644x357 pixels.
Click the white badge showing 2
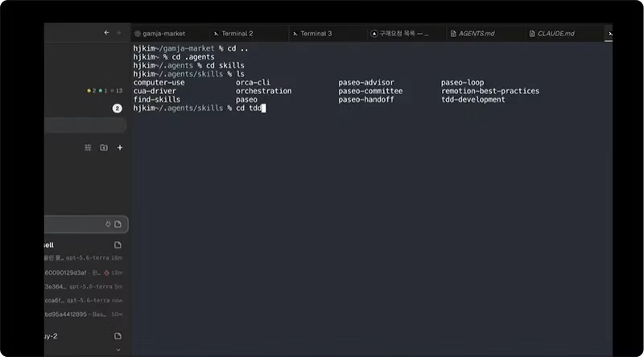(x=117, y=109)
